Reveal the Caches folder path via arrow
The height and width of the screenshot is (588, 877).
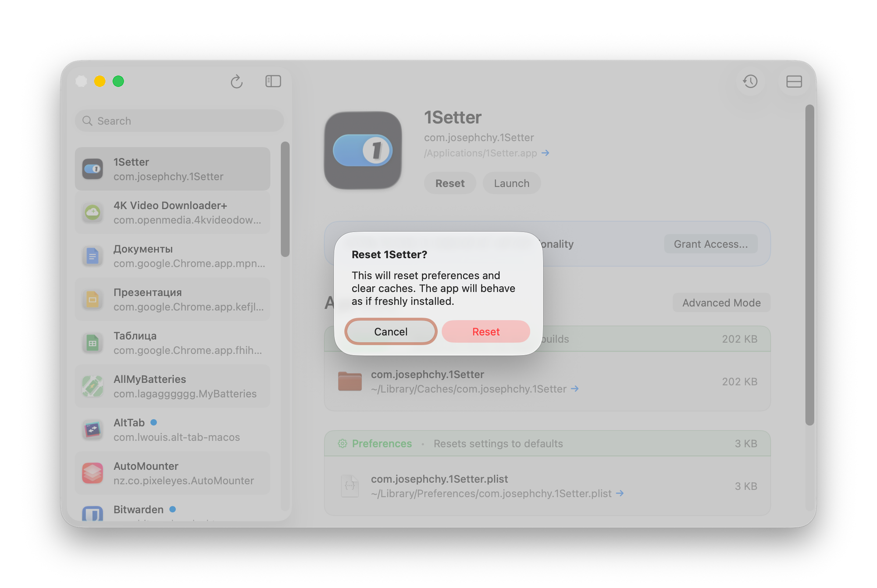[x=574, y=389]
